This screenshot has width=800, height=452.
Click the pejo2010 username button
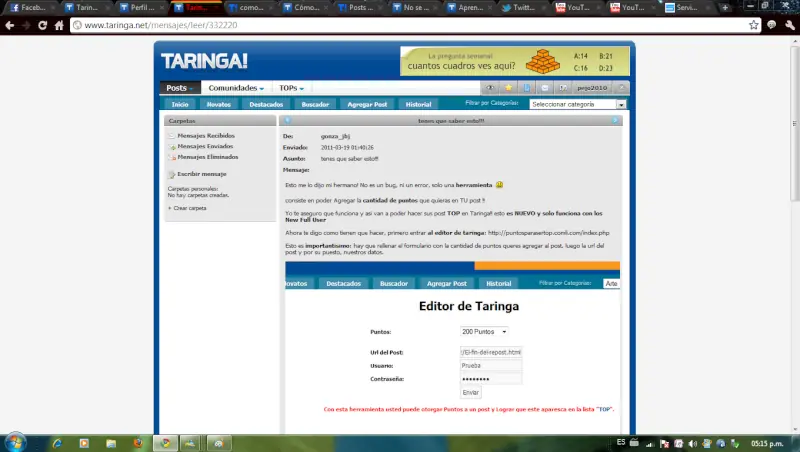[x=592, y=88]
